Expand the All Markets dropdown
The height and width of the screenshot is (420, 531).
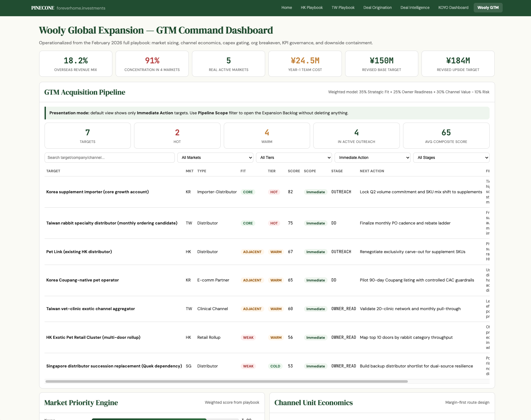(x=215, y=158)
